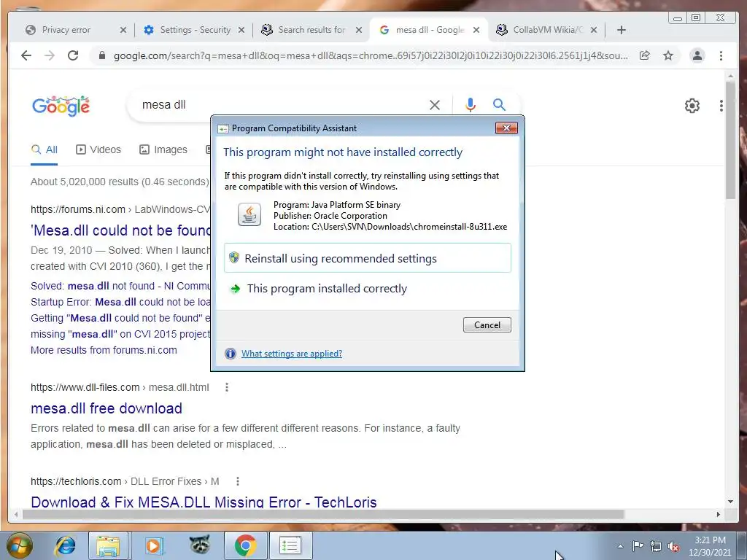Open mesa.dll free download result
The height and width of the screenshot is (560, 747).
pyautogui.click(x=107, y=408)
